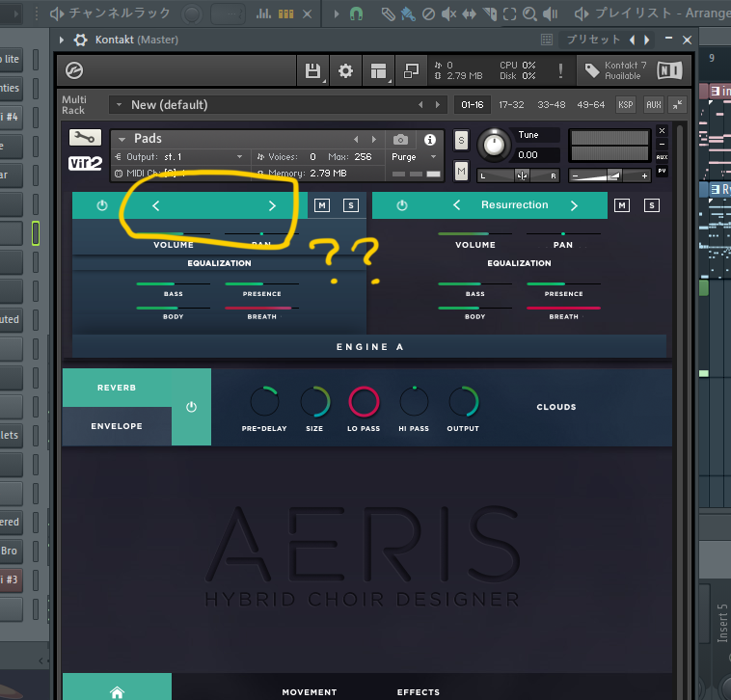Toggle the magnet snap icon in Playlist toolbar
Viewport: 731px width, 700px height.
click(x=356, y=14)
